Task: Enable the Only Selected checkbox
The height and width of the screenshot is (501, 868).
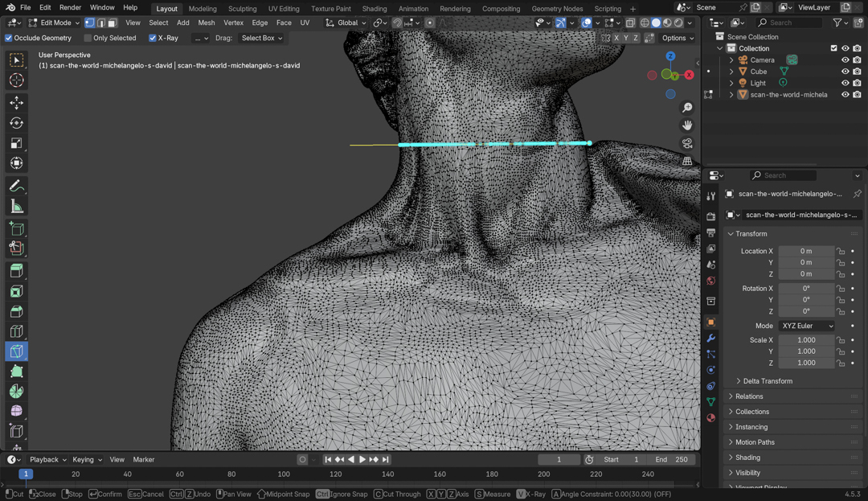Action: tap(88, 38)
